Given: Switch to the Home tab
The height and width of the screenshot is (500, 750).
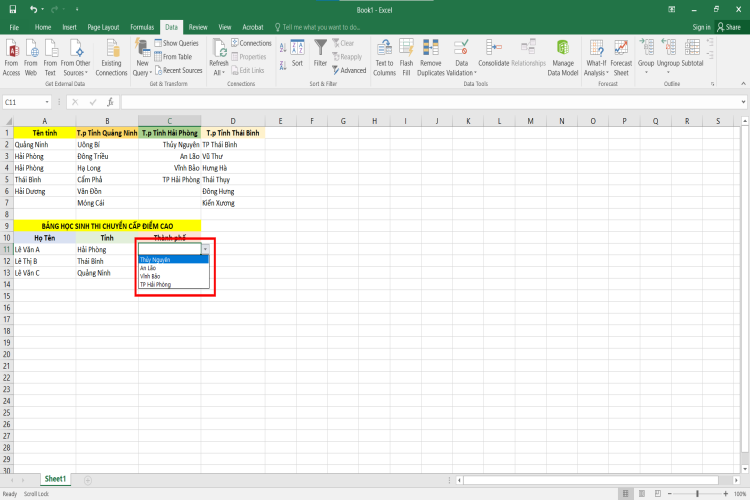Looking at the screenshot, I should coord(43,27).
